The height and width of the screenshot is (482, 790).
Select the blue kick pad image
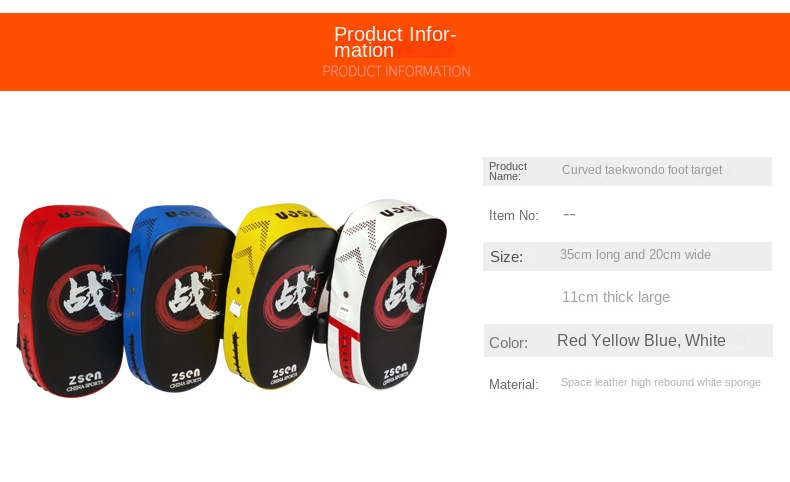(179, 299)
